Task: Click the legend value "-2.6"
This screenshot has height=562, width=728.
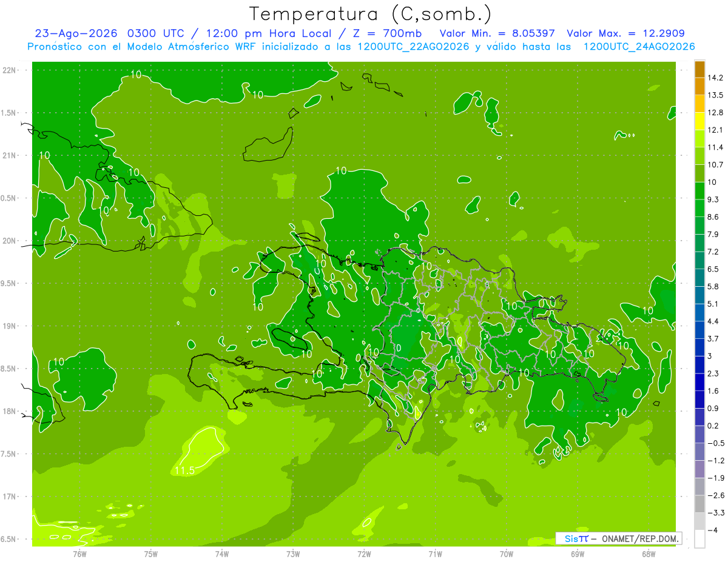Action: pos(715,495)
